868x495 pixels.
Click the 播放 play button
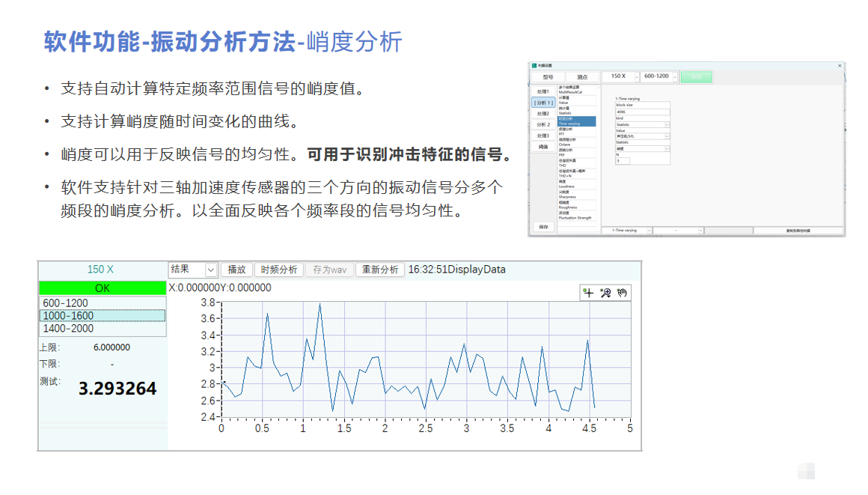coord(236,270)
